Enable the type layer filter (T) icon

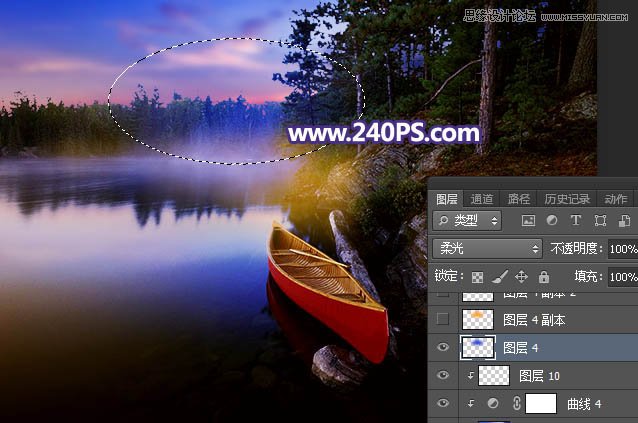click(575, 220)
